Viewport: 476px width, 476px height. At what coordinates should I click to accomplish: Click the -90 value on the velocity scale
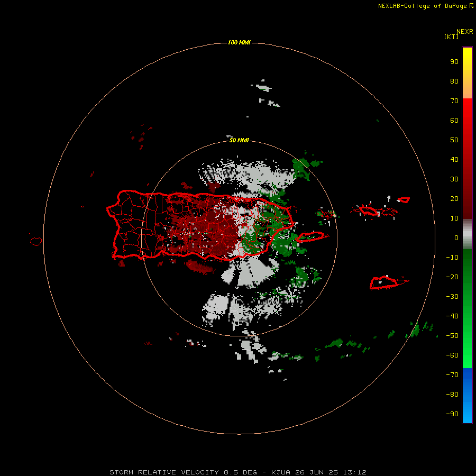pos(452,414)
